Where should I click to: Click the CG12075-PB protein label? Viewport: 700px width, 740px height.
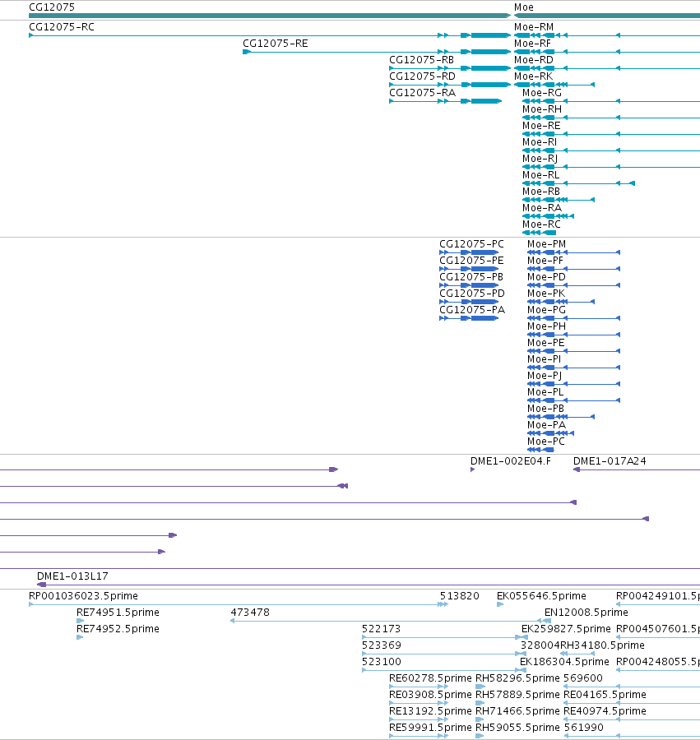(471, 277)
